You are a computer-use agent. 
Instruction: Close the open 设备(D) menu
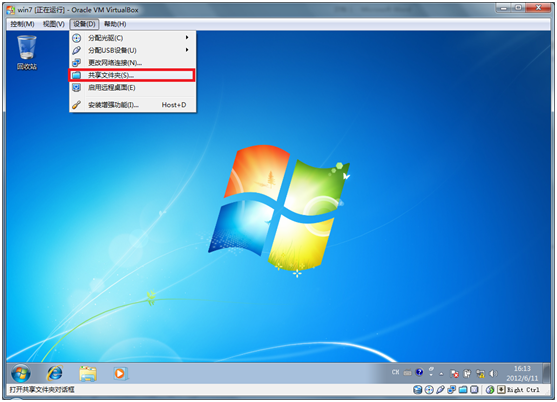(x=84, y=24)
